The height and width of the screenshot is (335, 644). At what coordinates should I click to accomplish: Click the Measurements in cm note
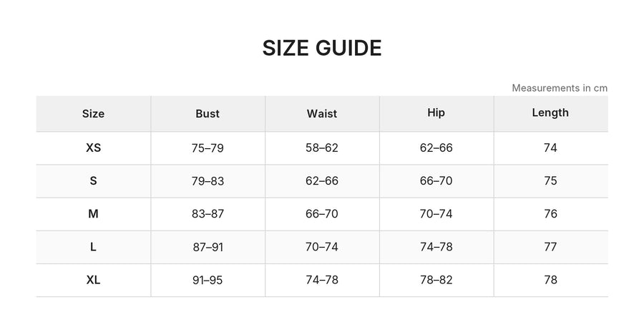pos(560,88)
